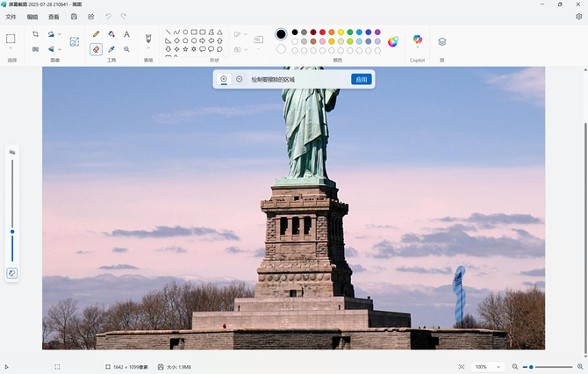Screen dimensions: 588x374
Task: Click the zoom out magnifier icon
Action: tap(515, 366)
